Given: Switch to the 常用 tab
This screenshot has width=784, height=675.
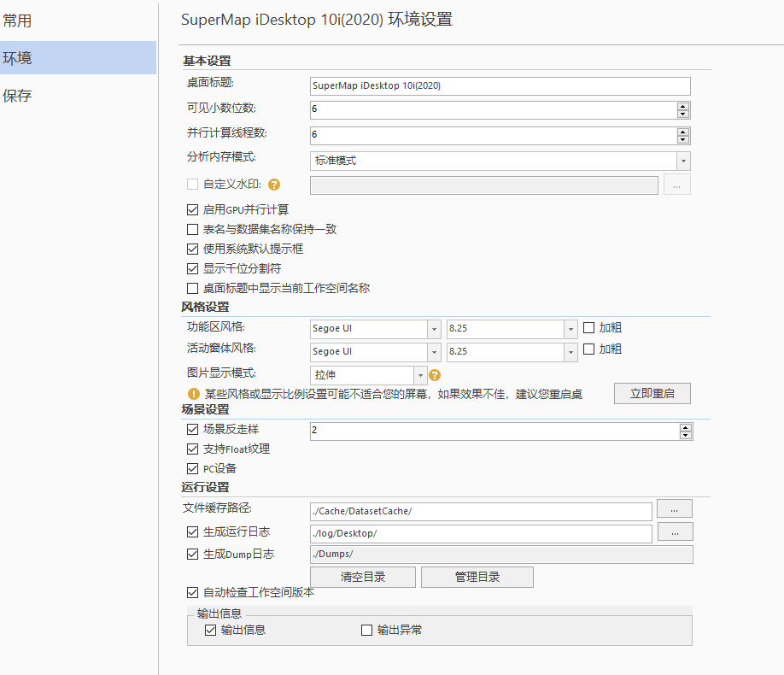Looking at the screenshot, I should click(78, 21).
